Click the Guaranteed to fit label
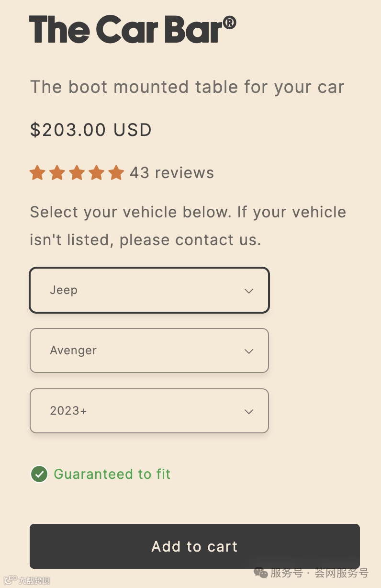381x588 pixels. click(x=112, y=475)
